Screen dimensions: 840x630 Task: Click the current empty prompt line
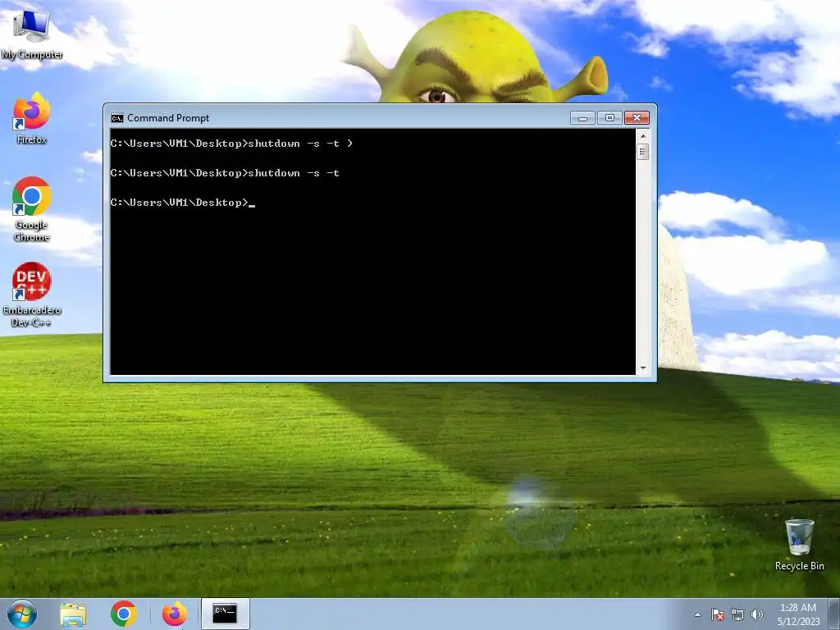click(x=183, y=203)
